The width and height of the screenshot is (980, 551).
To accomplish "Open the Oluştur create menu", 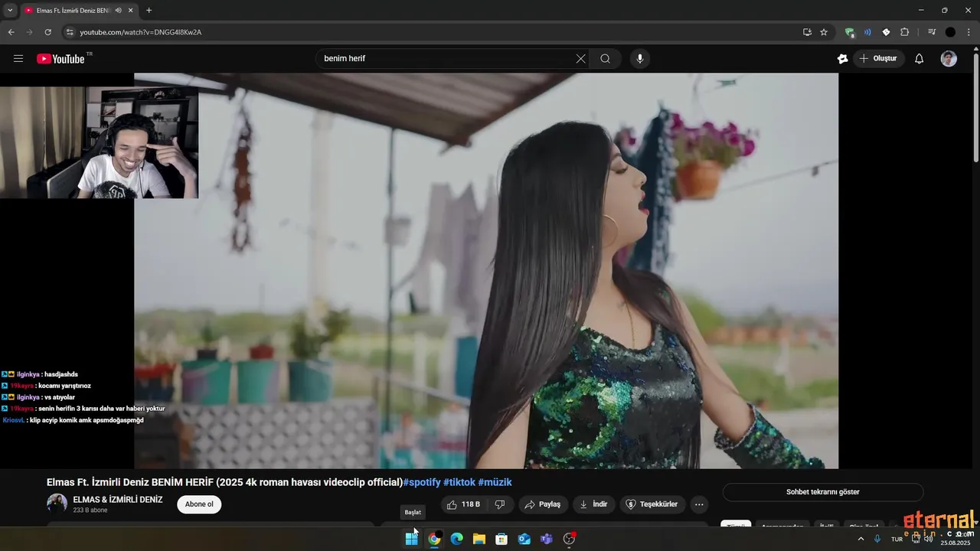I will click(878, 59).
